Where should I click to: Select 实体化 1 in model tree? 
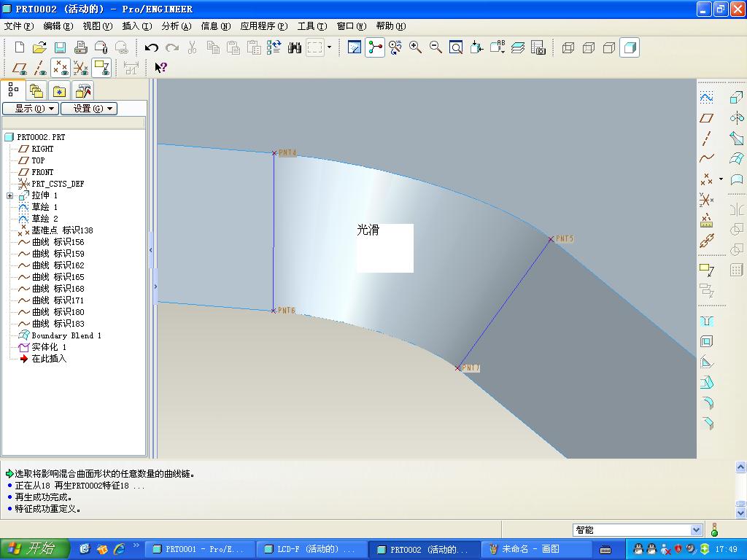43,347
